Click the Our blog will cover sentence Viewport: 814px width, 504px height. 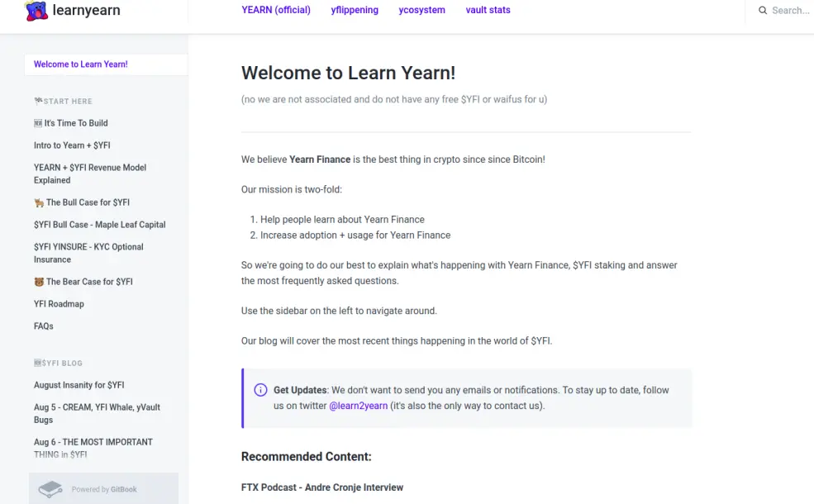pyautogui.click(x=397, y=341)
